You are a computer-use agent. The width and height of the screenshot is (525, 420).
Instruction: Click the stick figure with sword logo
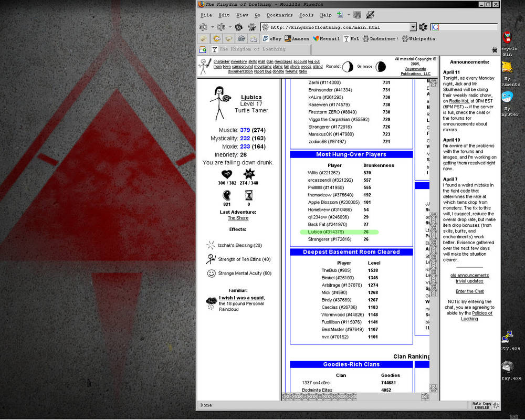205,66
